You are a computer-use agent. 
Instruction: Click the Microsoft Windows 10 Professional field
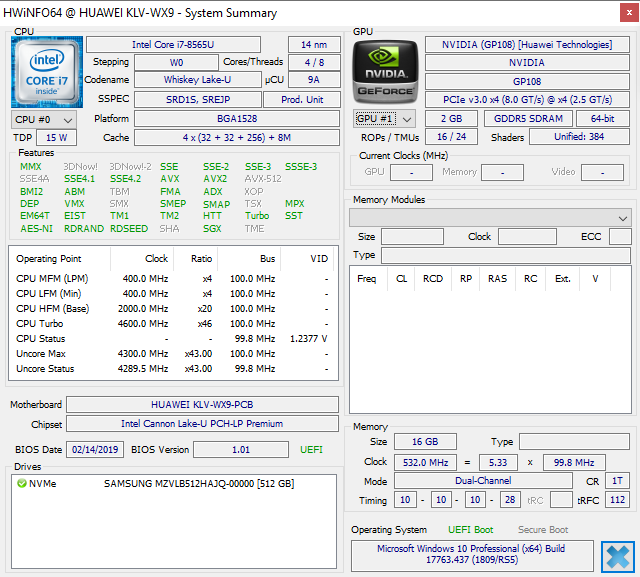click(472, 555)
